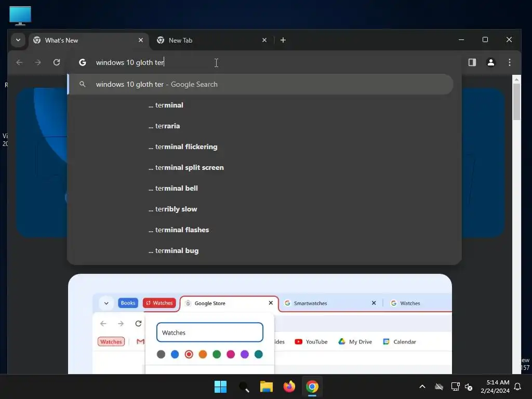The height and width of the screenshot is (399, 532).
Task: Switch to the What's New tab
Action: (89, 41)
